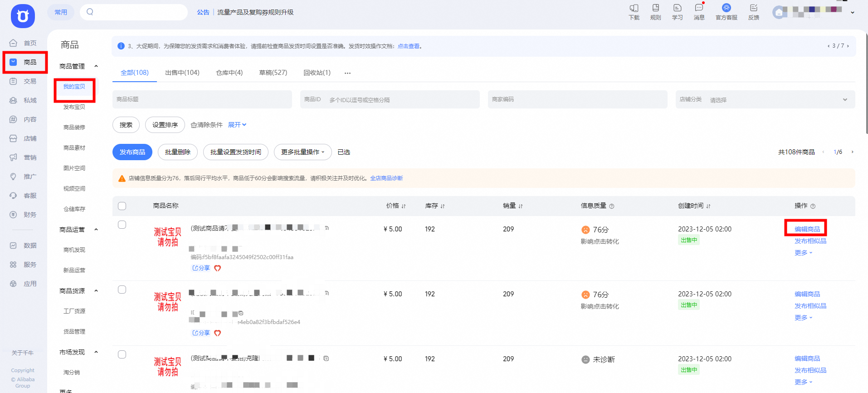This screenshot has width=868, height=393.
Task: Click 编辑商品 for the second product
Action: point(807,294)
